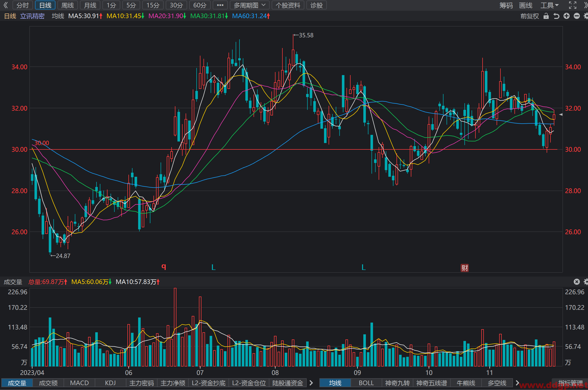Switch to the 30分 period
588x390 pixels.
point(176,5)
